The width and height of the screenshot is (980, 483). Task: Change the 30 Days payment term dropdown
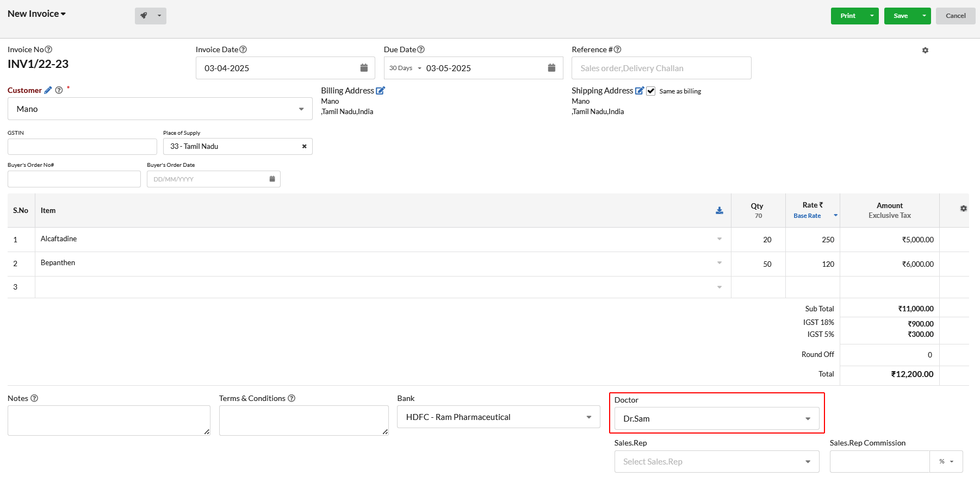click(x=405, y=68)
